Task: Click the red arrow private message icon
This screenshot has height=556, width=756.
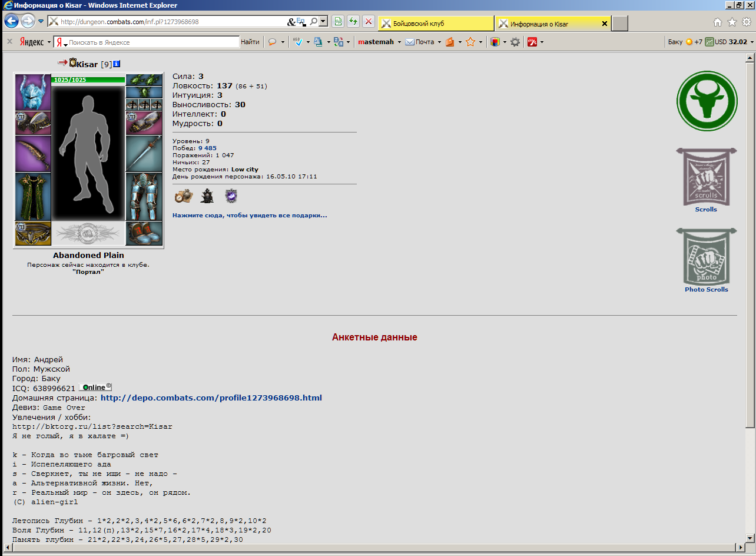Action: pyautogui.click(x=62, y=62)
